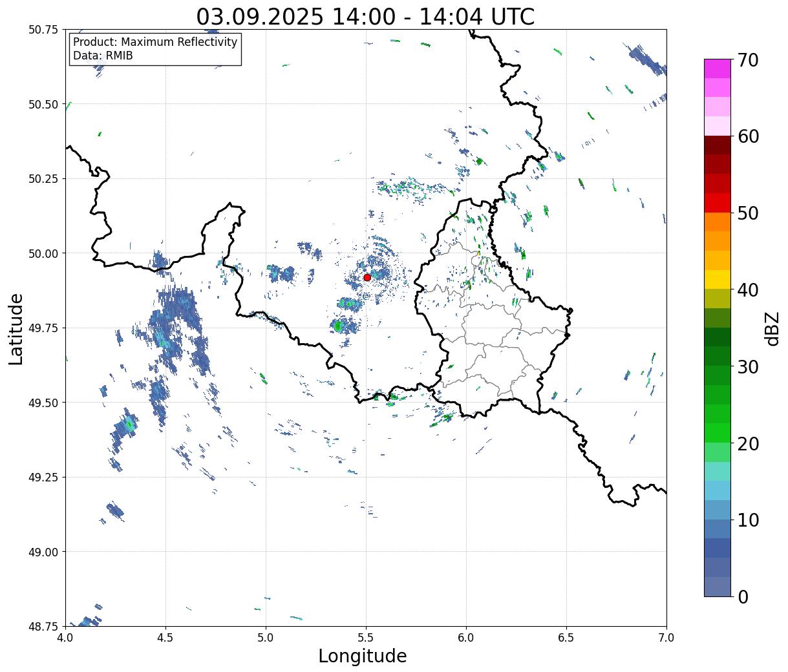Click longitude tick label 4.5
The height and width of the screenshot is (672, 788).
[165, 638]
